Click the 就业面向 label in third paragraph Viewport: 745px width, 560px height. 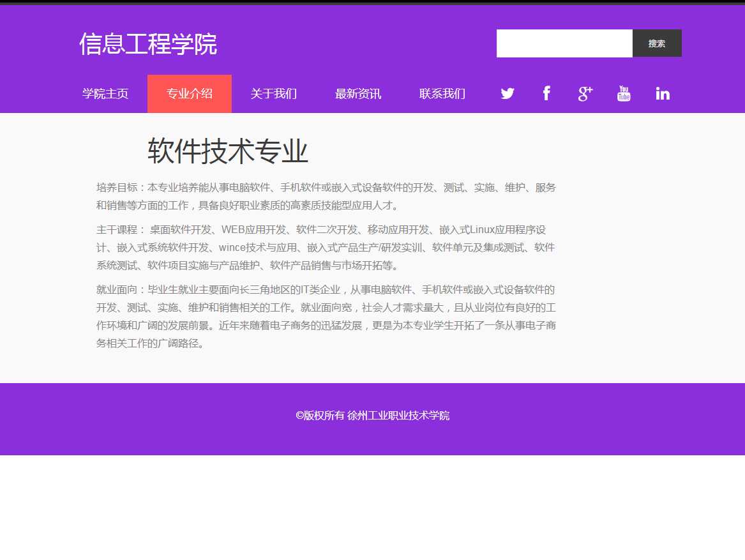tap(117, 290)
